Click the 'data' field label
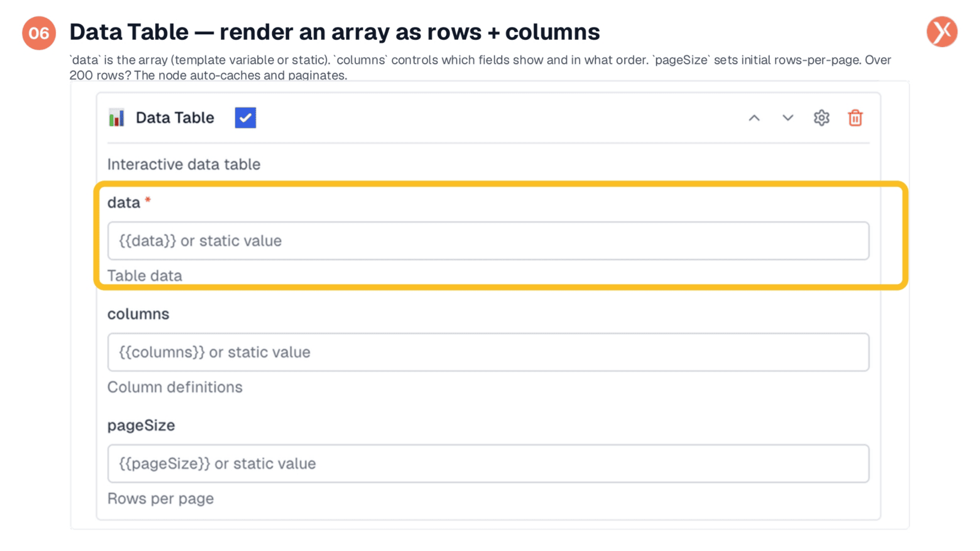 click(x=124, y=203)
